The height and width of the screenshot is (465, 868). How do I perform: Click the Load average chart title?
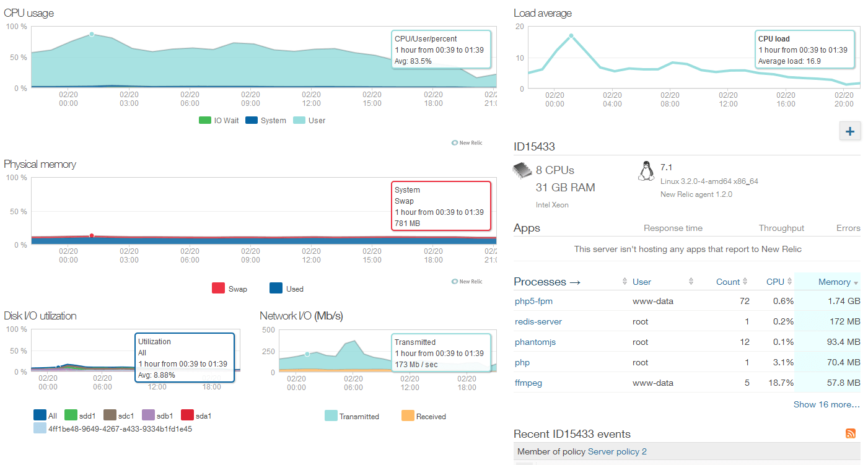[x=543, y=13]
